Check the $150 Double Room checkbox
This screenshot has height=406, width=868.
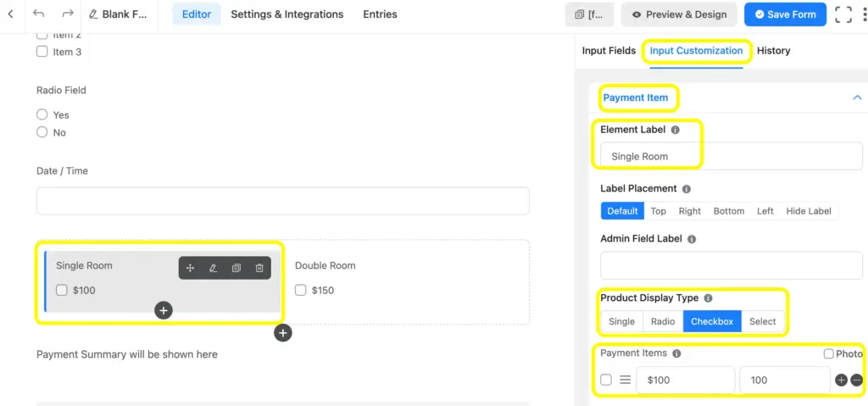tap(301, 290)
